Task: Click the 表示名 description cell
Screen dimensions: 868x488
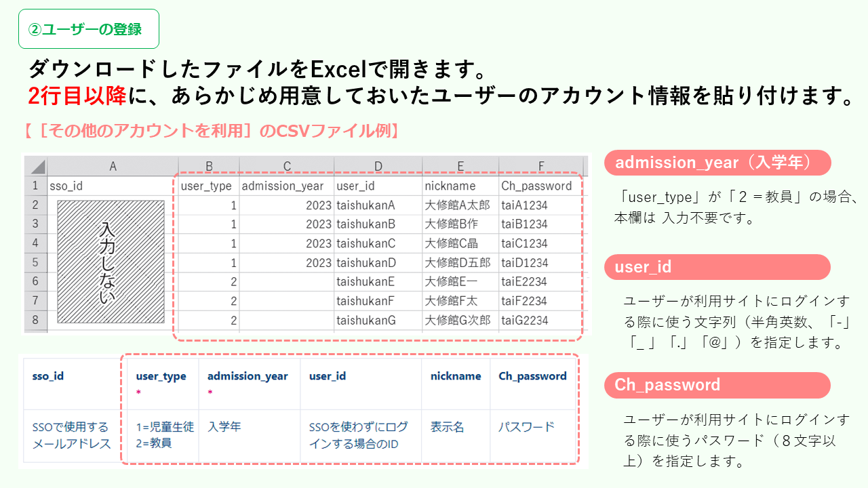Action: [x=447, y=427]
